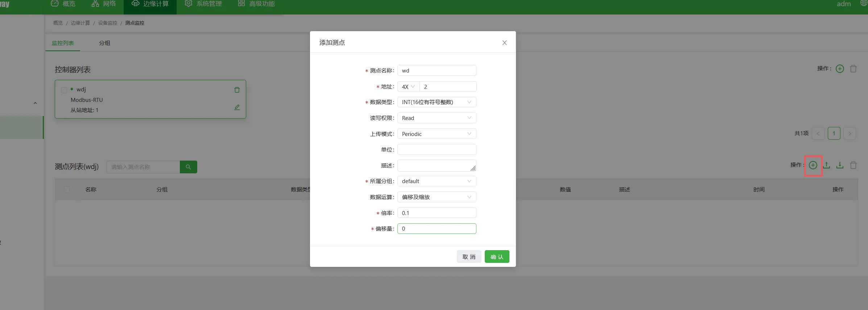Toggle the wdj controller checkbox

[x=64, y=90]
